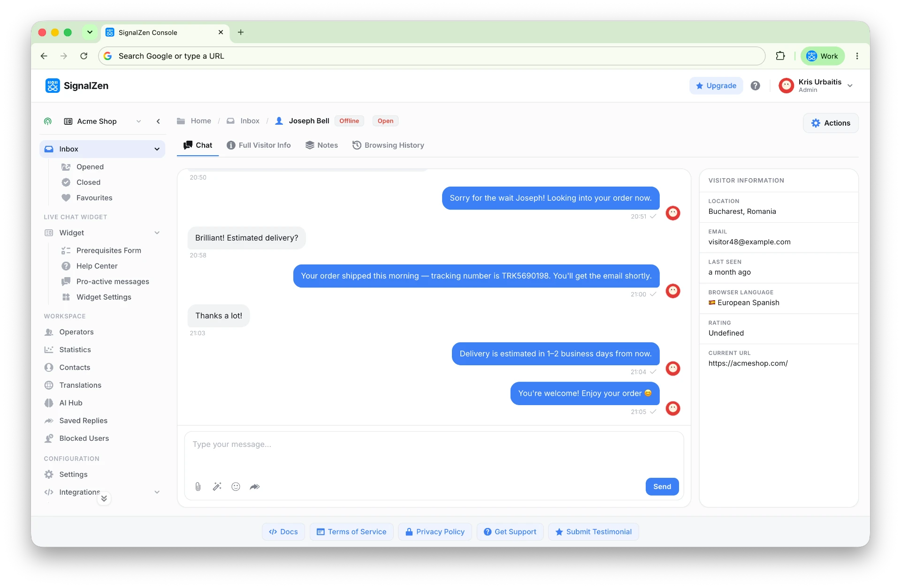Close the SignalZen Console tab
The image size is (901, 588).
tap(221, 32)
